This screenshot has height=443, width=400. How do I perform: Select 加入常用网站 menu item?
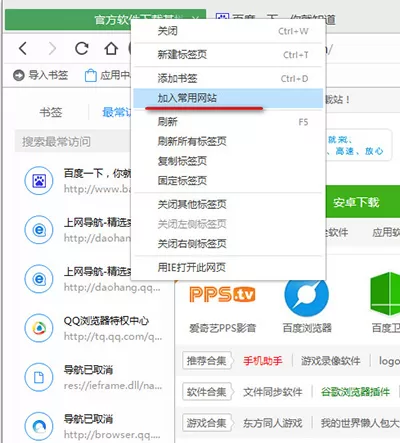tap(229, 98)
